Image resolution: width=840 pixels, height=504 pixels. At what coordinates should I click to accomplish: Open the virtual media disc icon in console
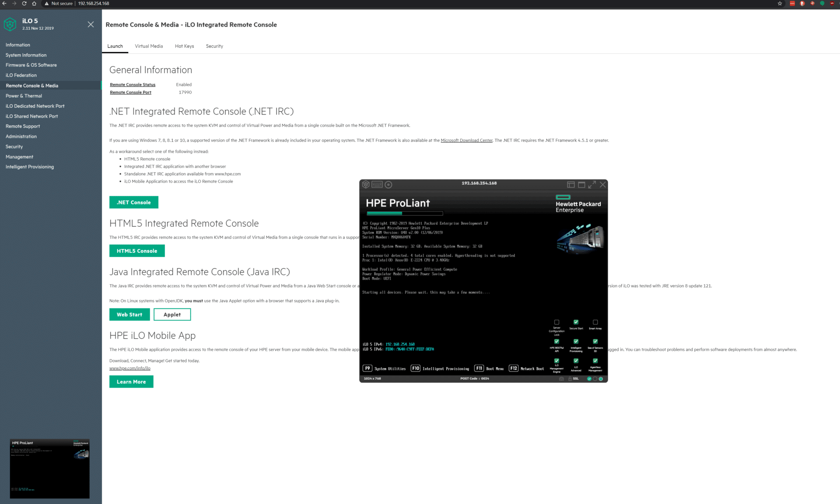pos(388,185)
